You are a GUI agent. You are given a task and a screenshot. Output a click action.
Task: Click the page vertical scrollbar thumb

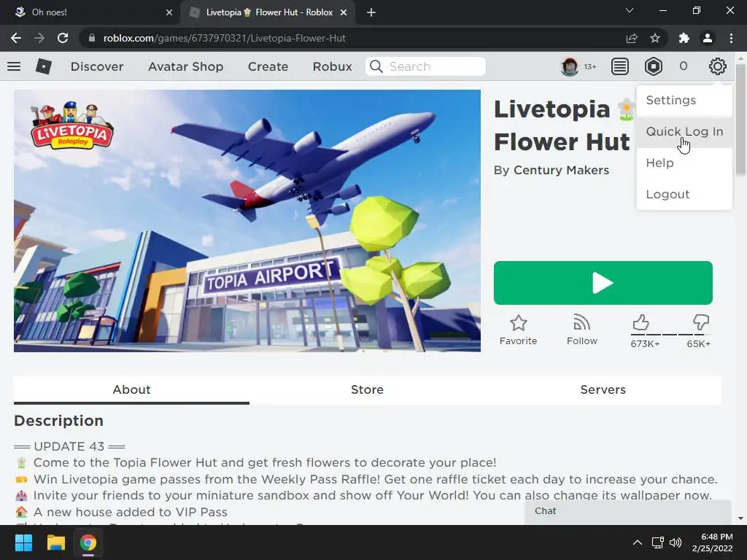coord(740,119)
